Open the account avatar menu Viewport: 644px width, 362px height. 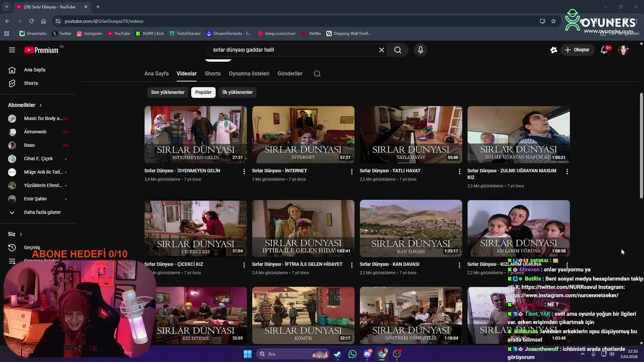[x=624, y=50]
